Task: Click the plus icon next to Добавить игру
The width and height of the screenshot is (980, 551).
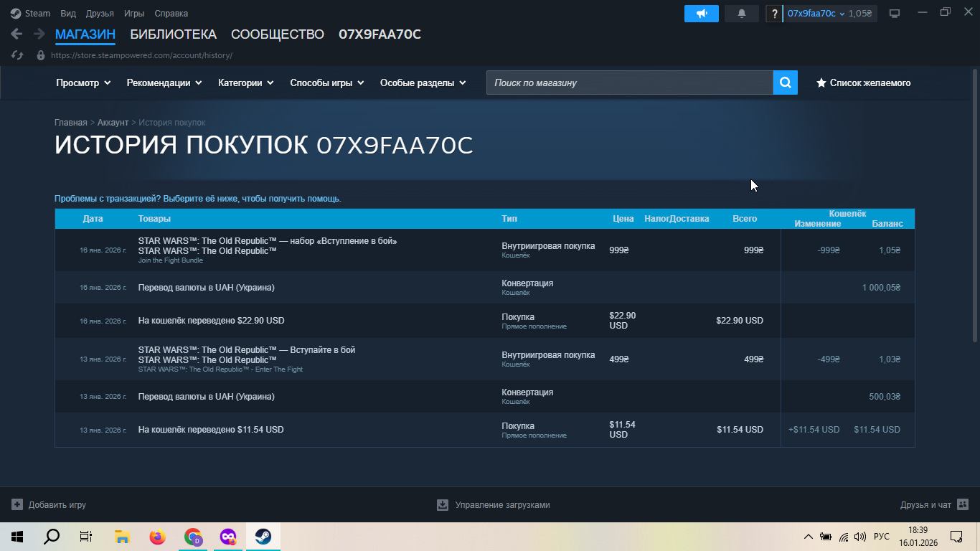Action: point(17,504)
